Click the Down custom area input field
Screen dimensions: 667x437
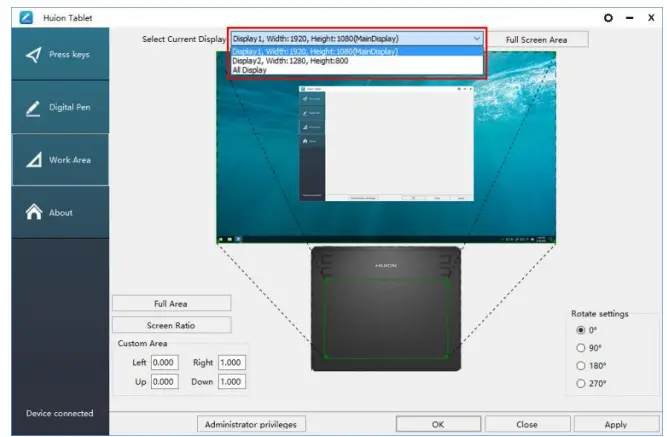tap(232, 381)
